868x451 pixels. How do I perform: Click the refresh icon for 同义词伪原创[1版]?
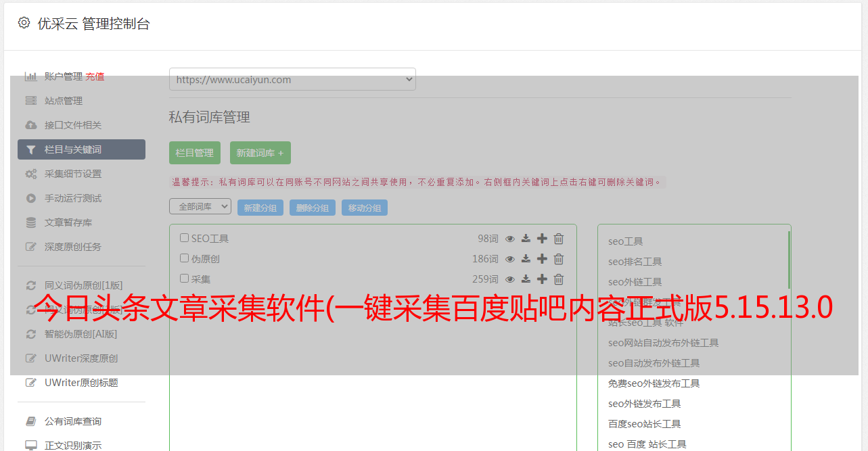click(x=31, y=285)
